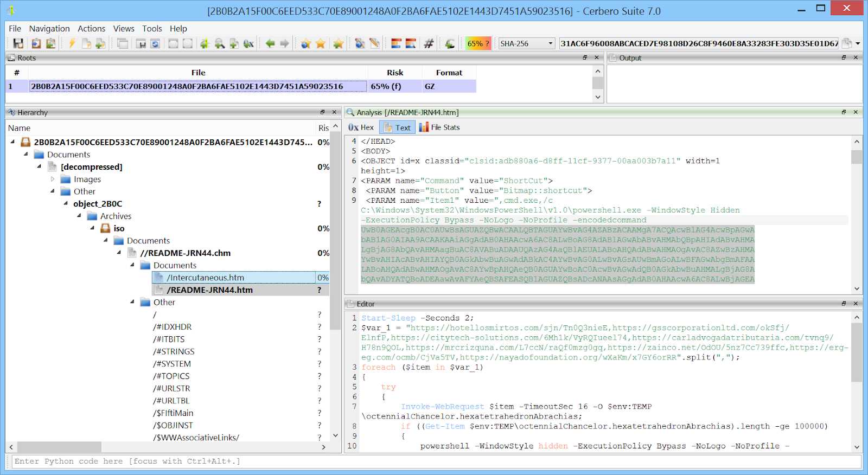Switch to Hex view in the Analysis panel
This screenshot has width=868, height=475.
(361, 127)
